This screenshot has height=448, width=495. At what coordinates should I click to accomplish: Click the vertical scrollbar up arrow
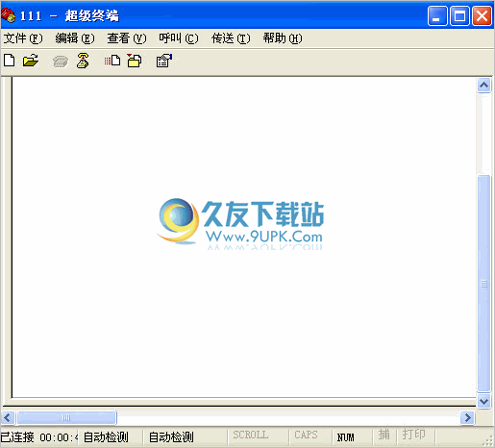(x=483, y=86)
